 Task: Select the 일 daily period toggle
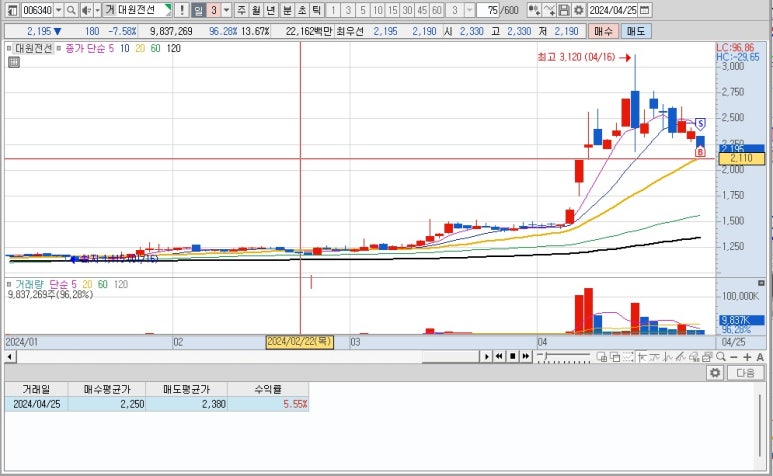click(x=198, y=10)
